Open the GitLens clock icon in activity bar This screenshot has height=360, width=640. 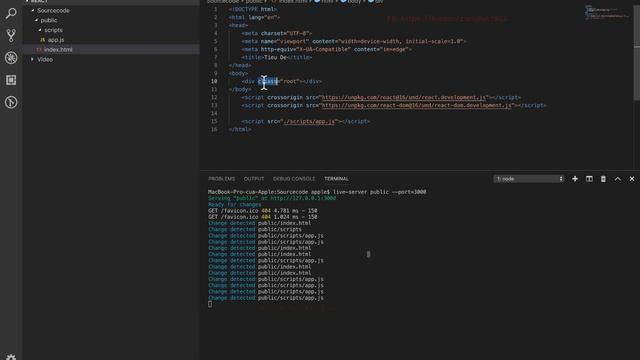(11, 102)
